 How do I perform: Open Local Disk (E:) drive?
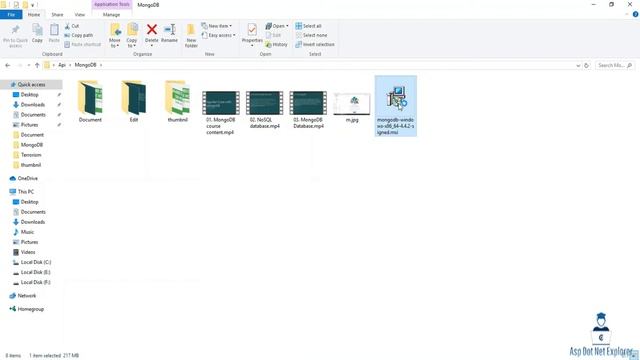pos(35,272)
